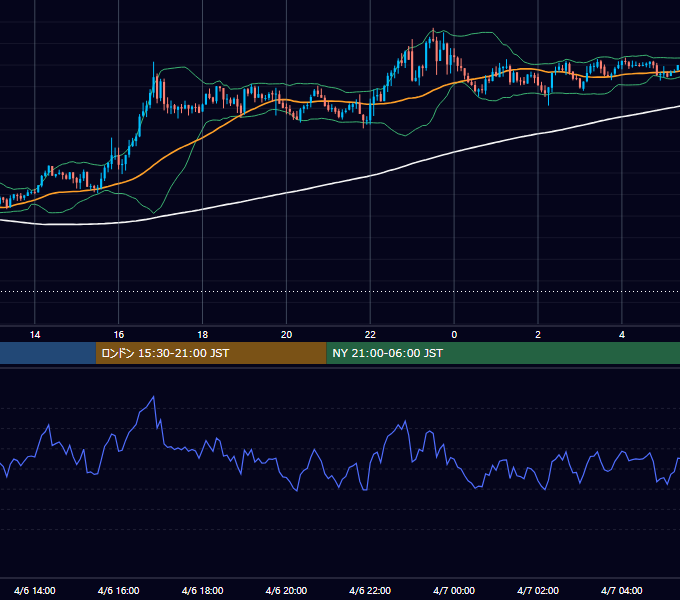Viewport: 680px width, 600px height.
Task: Click the 20 hour label on price chart axis
Action: pos(286,335)
